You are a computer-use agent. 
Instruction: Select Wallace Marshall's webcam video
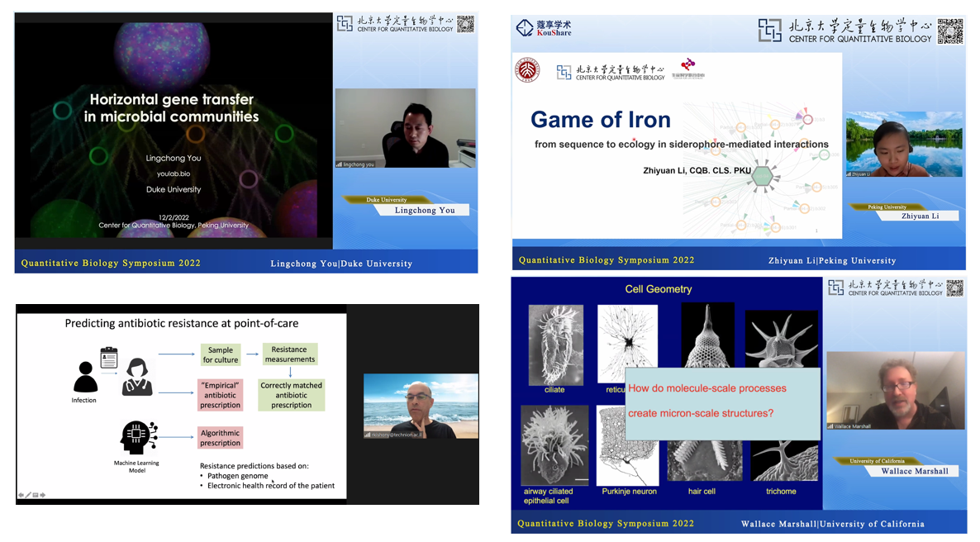896,390
